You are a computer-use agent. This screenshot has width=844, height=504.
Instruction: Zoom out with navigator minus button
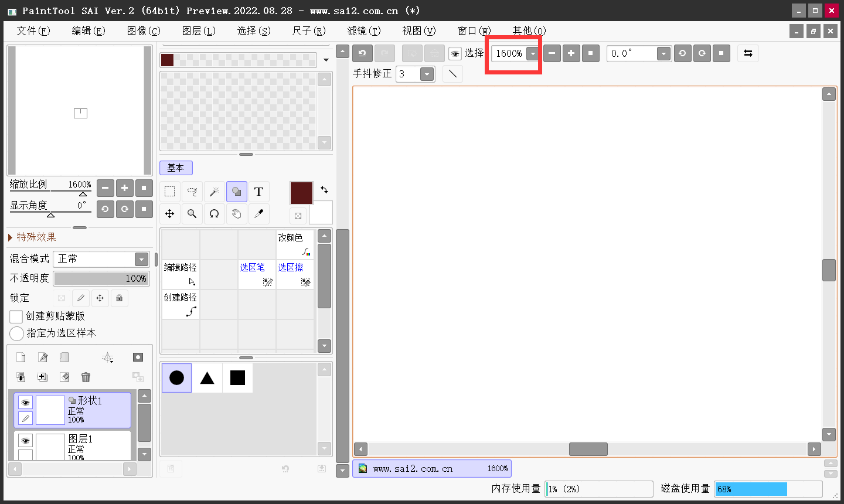coord(105,188)
